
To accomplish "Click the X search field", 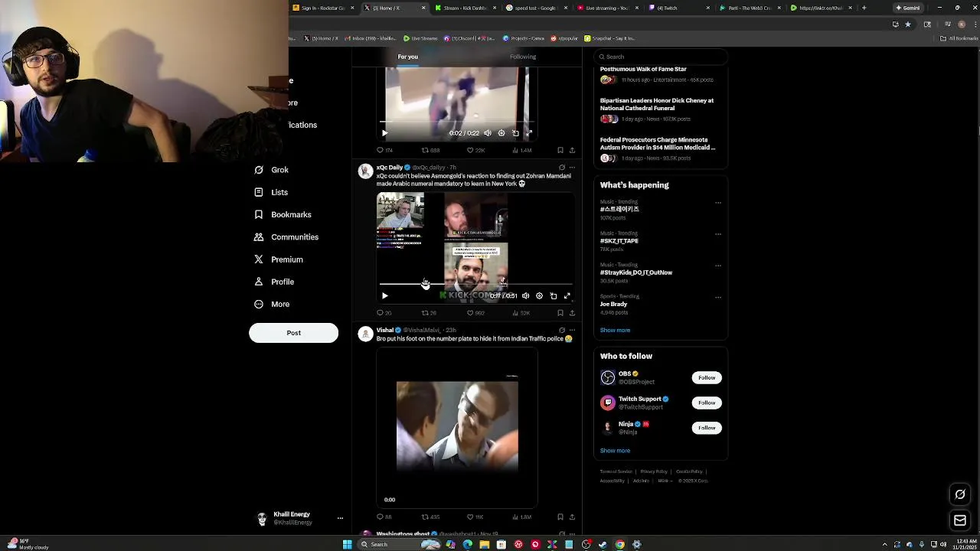I will click(x=660, y=57).
